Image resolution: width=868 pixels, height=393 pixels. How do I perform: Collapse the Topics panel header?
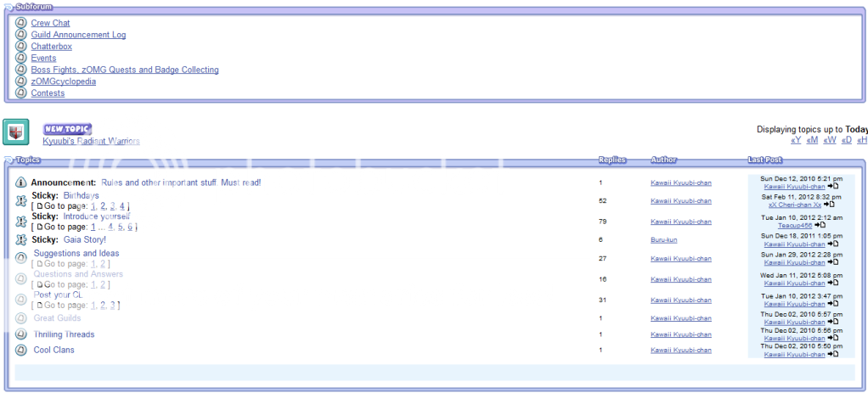coord(9,160)
